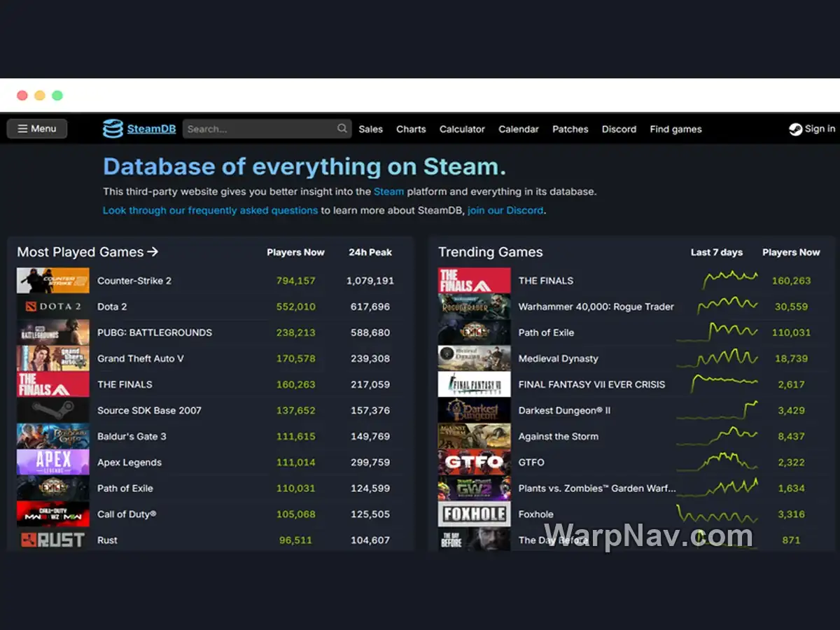
Task: Open Grand Theft Auto V game name
Action: pyautogui.click(x=141, y=358)
